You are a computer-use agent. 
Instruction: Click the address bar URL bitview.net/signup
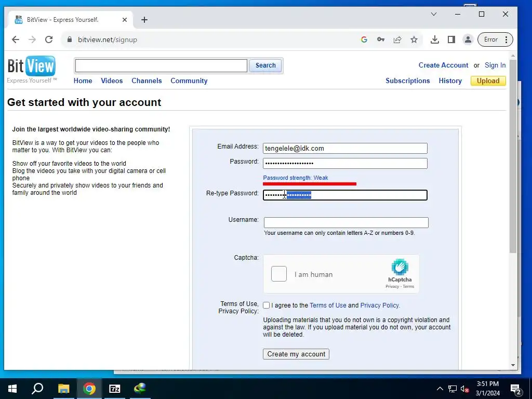pos(108,39)
